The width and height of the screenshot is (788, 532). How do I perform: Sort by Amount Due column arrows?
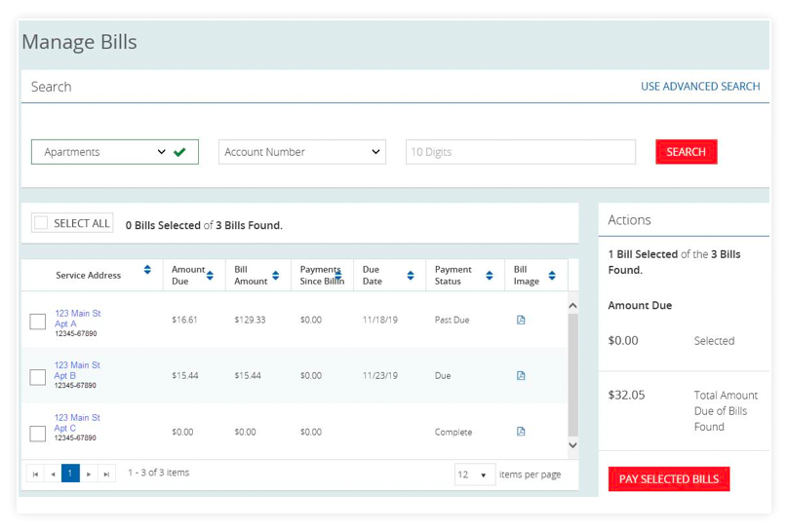210,276
